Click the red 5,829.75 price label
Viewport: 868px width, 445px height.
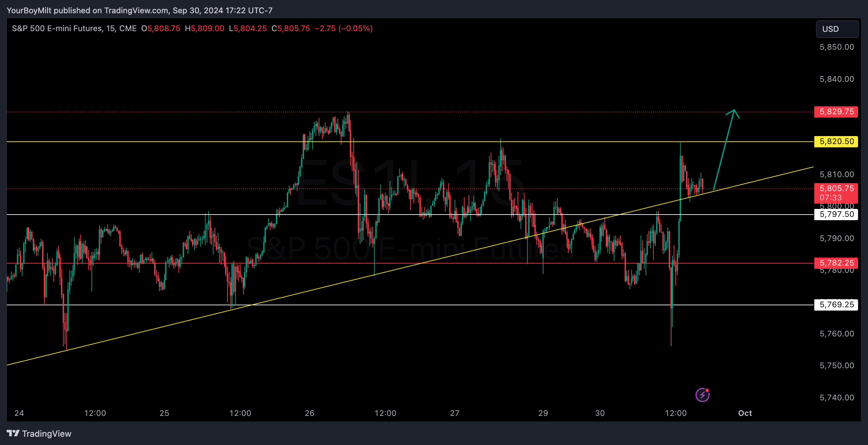(x=836, y=112)
